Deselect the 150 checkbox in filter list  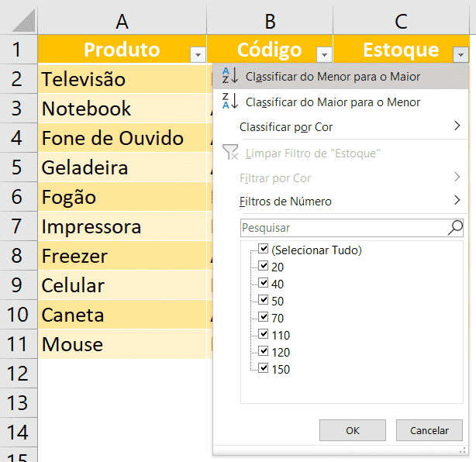pos(263,369)
